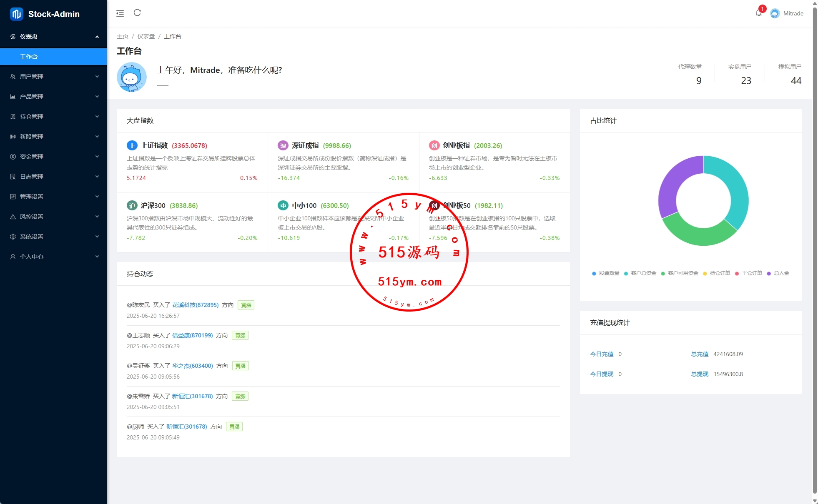Open the notification bell
818x504 pixels.
[758, 13]
